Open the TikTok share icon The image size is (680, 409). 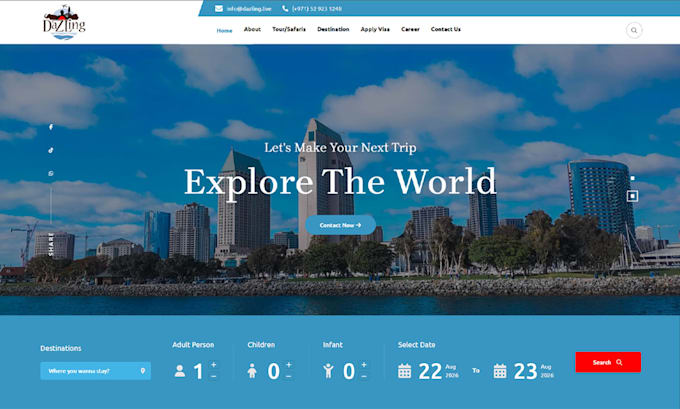pyautogui.click(x=51, y=150)
